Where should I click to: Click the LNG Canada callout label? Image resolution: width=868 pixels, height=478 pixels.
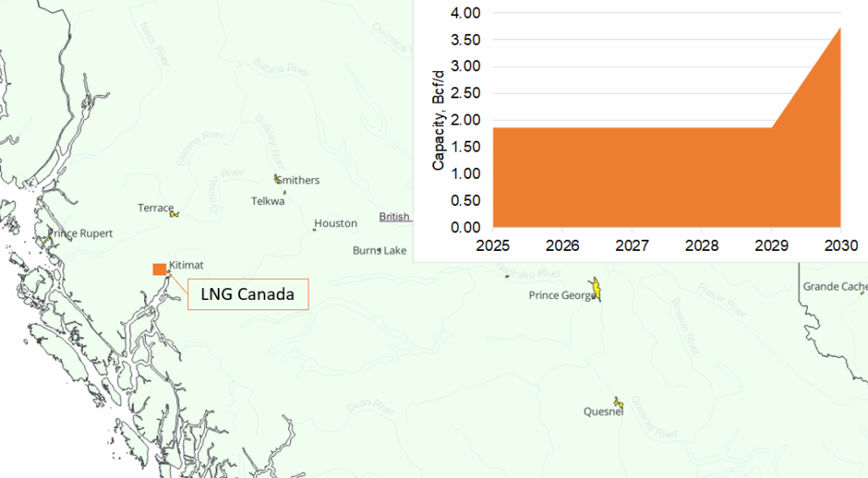tap(247, 295)
